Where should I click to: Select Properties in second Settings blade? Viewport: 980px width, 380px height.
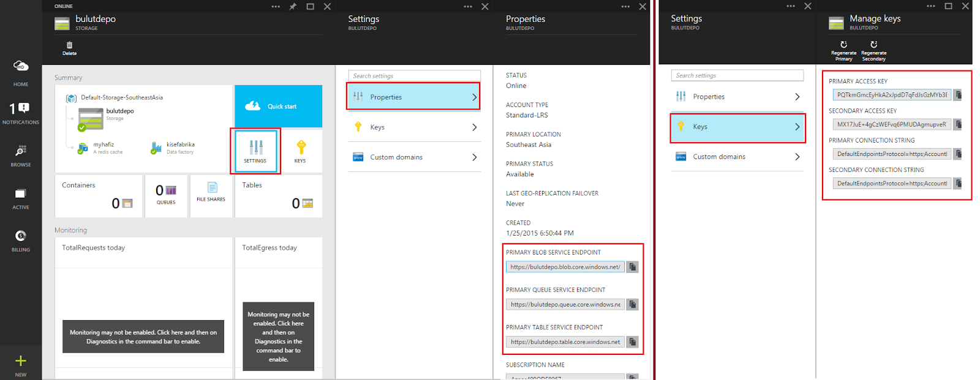tap(737, 97)
